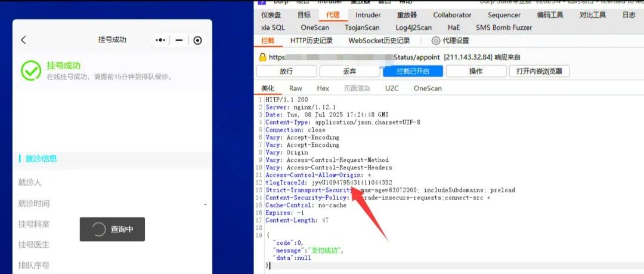
Task: Click the 'Connection: close' header line
Action: [x=295, y=130]
